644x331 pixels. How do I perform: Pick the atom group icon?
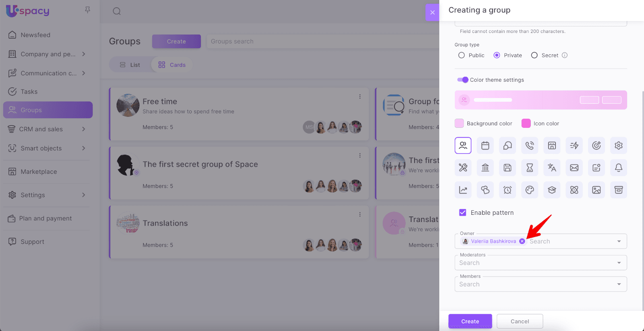[574, 190]
